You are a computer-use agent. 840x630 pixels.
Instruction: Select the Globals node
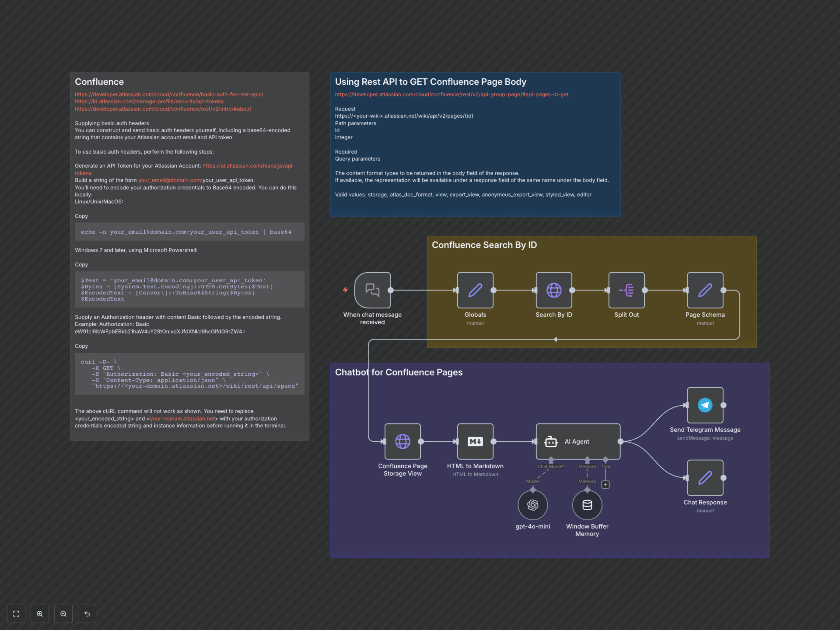pos(475,290)
